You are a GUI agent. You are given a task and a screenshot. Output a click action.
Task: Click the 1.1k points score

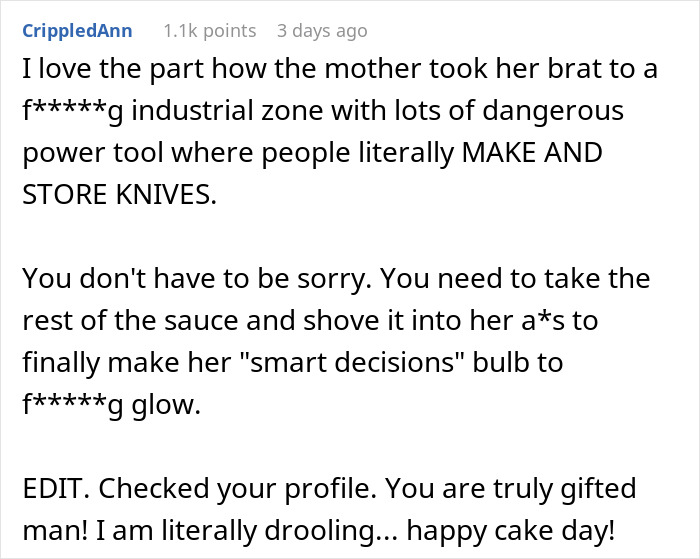pos(208,32)
